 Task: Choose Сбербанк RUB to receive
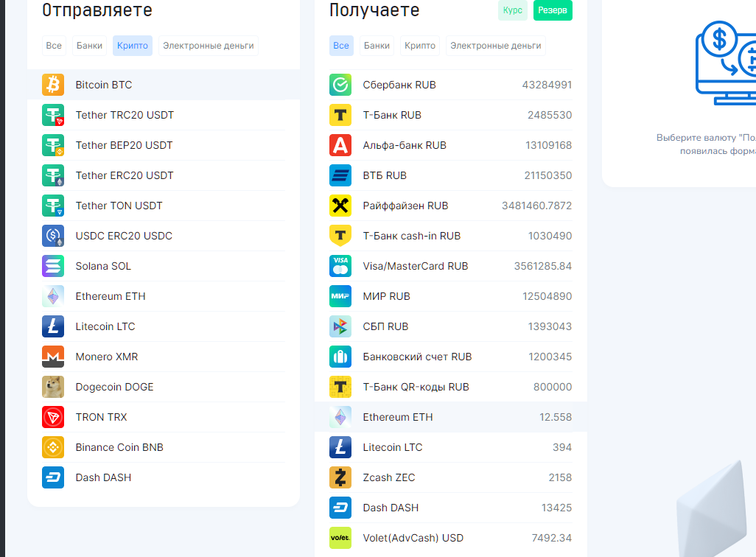[451, 85]
